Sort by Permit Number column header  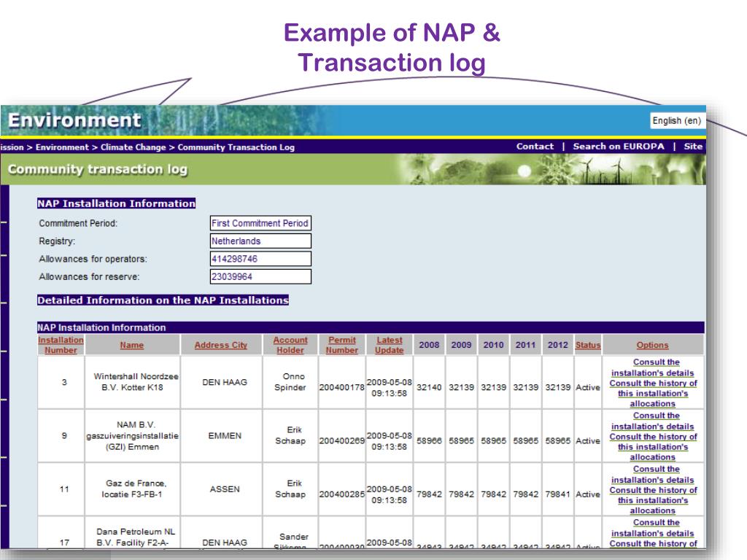(341, 345)
